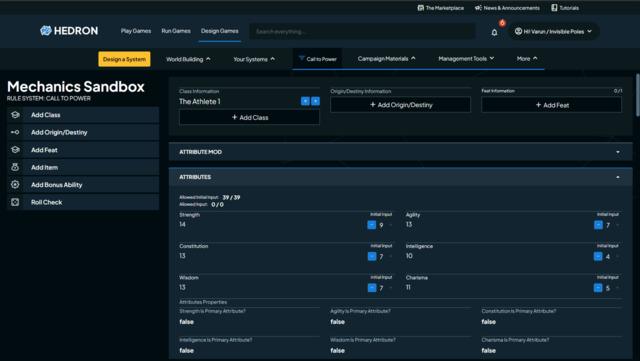Click the Intelligence value 10
Image resolution: width=640 pixels, height=361 pixels.
pos(409,256)
